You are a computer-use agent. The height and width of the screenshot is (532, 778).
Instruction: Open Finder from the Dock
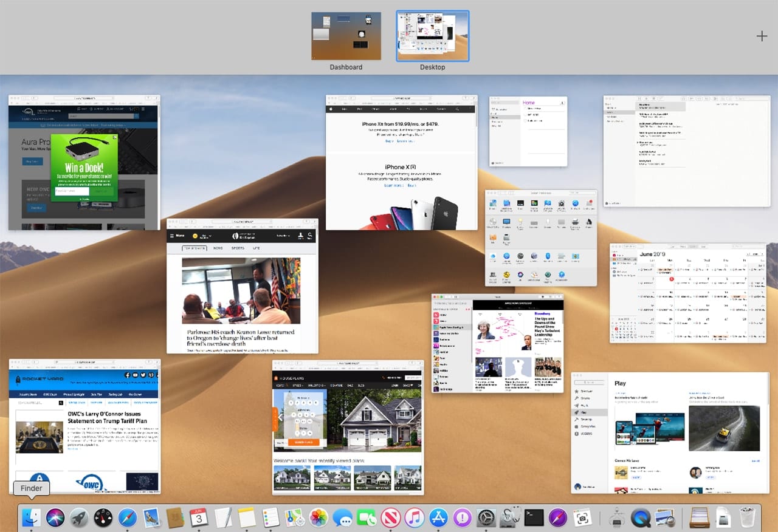[31, 517]
